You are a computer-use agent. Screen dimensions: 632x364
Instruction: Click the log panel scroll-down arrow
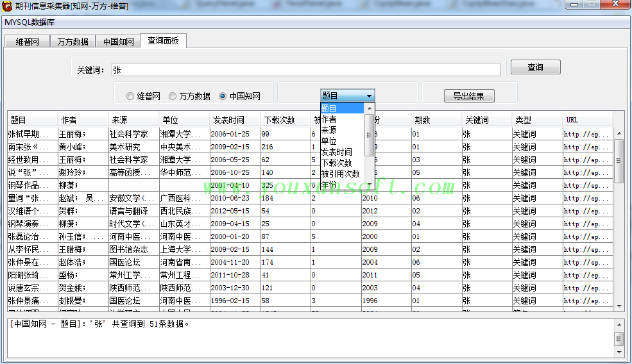click(619, 352)
